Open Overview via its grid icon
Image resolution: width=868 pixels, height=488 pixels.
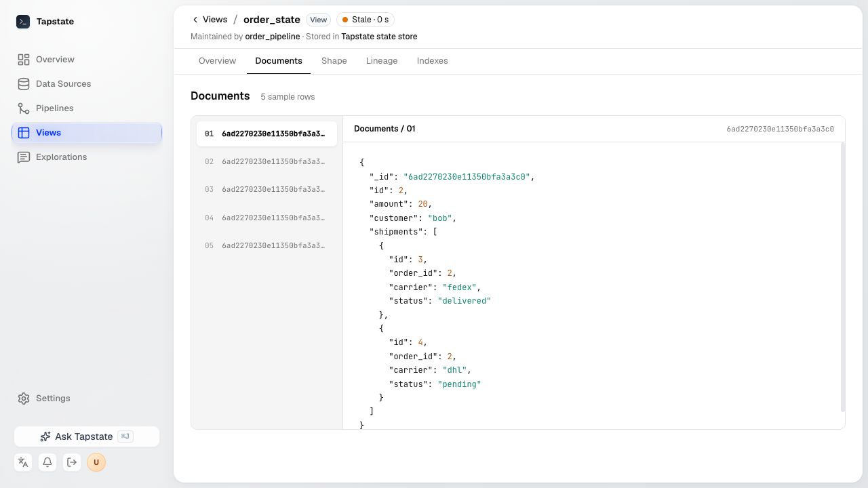point(24,60)
